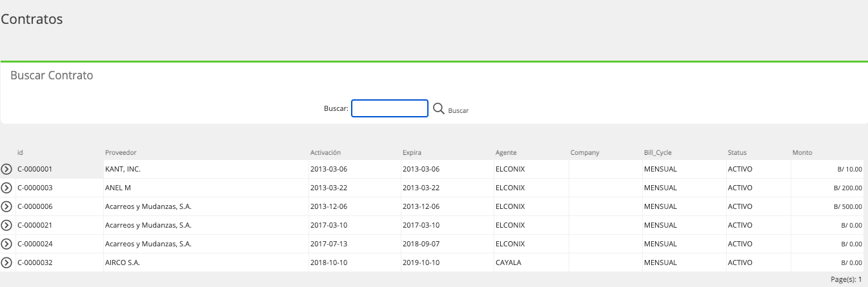Screen dimensions: 868x287
Task: Sort by the Agente column header
Action: pos(506,153)
